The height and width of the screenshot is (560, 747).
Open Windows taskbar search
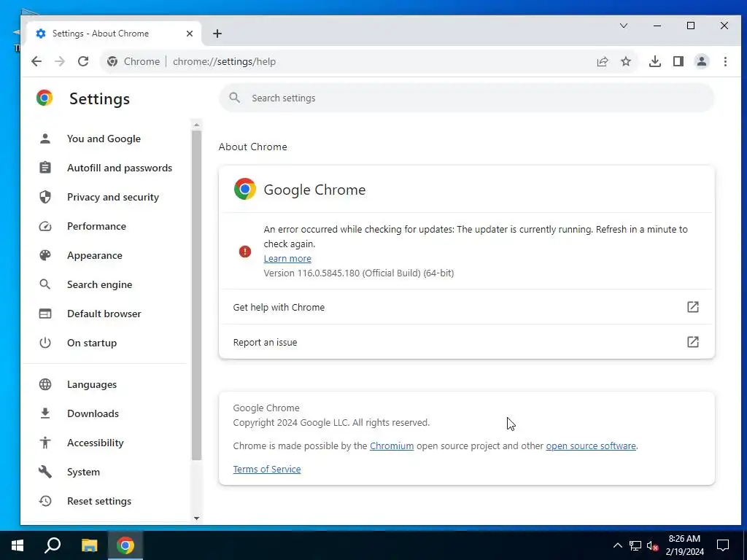tap(53, 545)
